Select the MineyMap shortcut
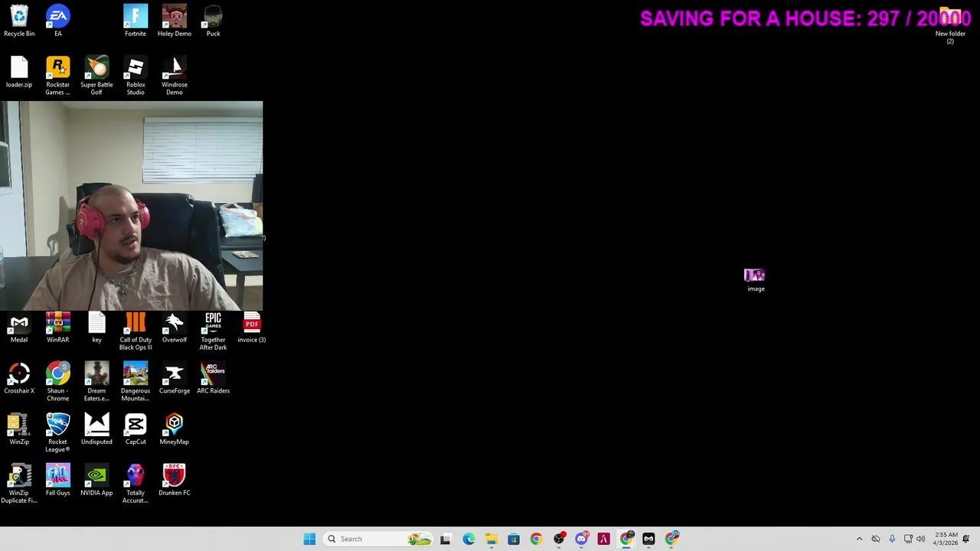The height and width of the screenshot is (551, 980). 175,429
